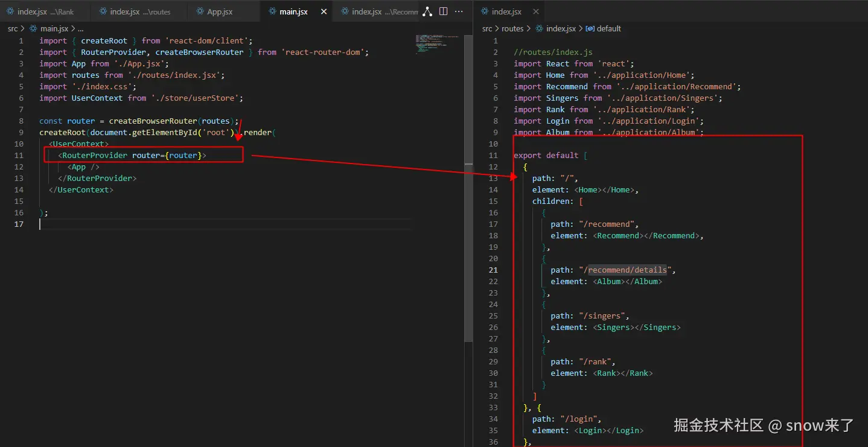This screenshot has height=447, width=868.
Task: Click path "/rank" on line 29
Action: click(x=583, y=361)
